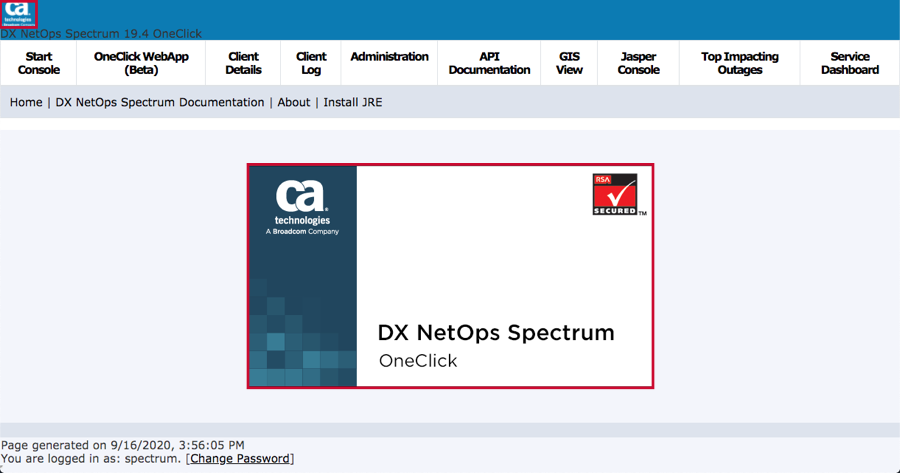Open DX NetOps Spectrum Documentation link
The width and height of the screenshot is (900, 473).
[160, 102]
